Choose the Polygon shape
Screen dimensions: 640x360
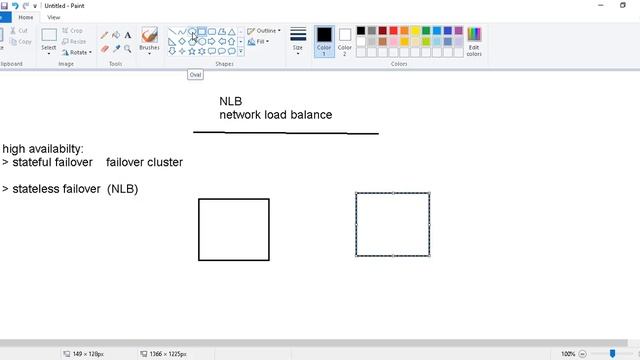(x=222, y=32)
